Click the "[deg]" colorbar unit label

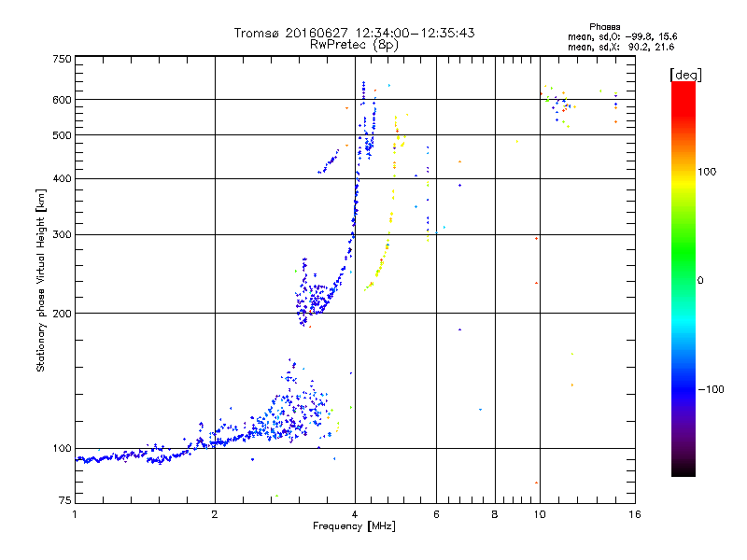click(685, 75)
